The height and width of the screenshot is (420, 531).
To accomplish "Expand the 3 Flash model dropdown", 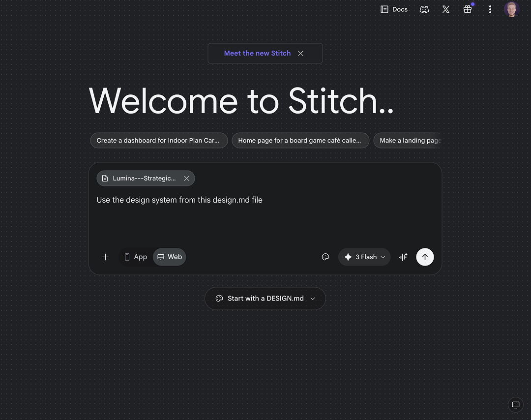I will [x=364, y=257].
